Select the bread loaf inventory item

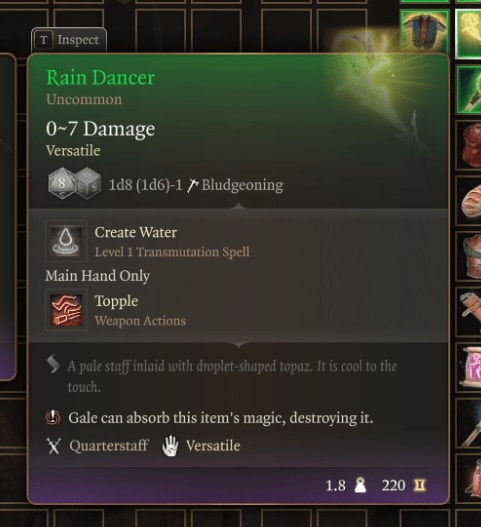(470, 200)
